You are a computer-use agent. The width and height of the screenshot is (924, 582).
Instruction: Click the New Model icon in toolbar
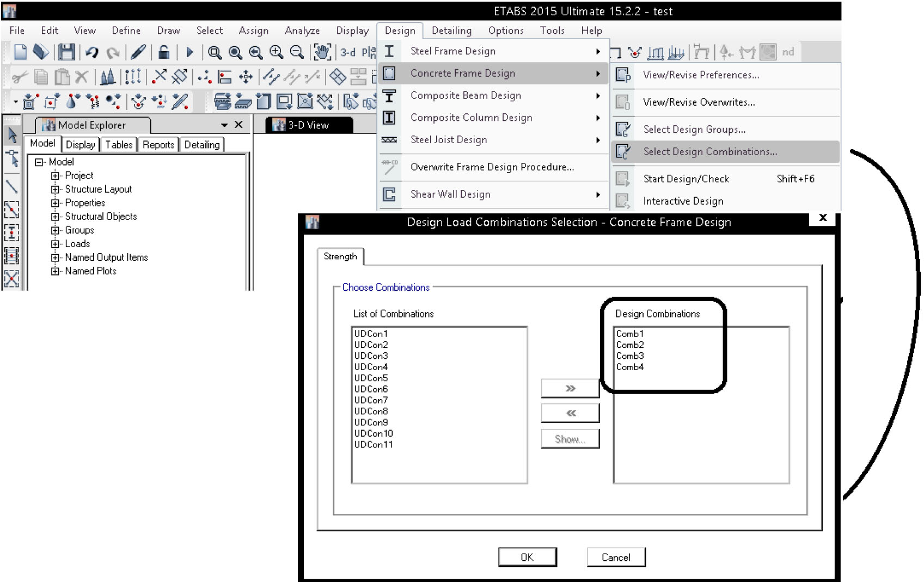[20, 52]
